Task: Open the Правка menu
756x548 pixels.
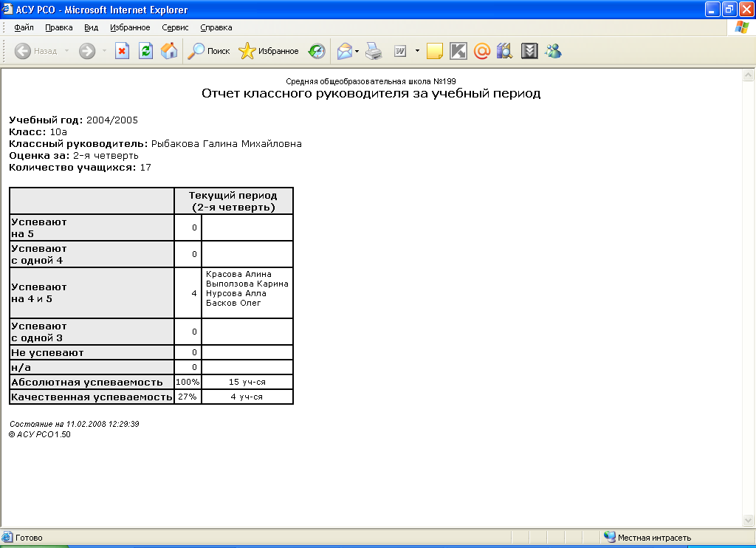Action: (x=59, y=27)
